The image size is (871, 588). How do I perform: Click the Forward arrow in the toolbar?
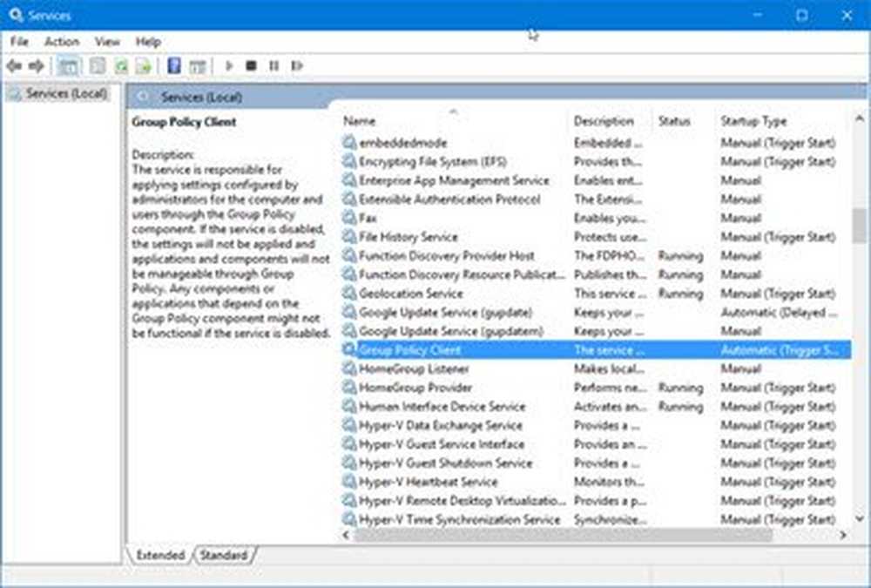click(x=36, y=66)
